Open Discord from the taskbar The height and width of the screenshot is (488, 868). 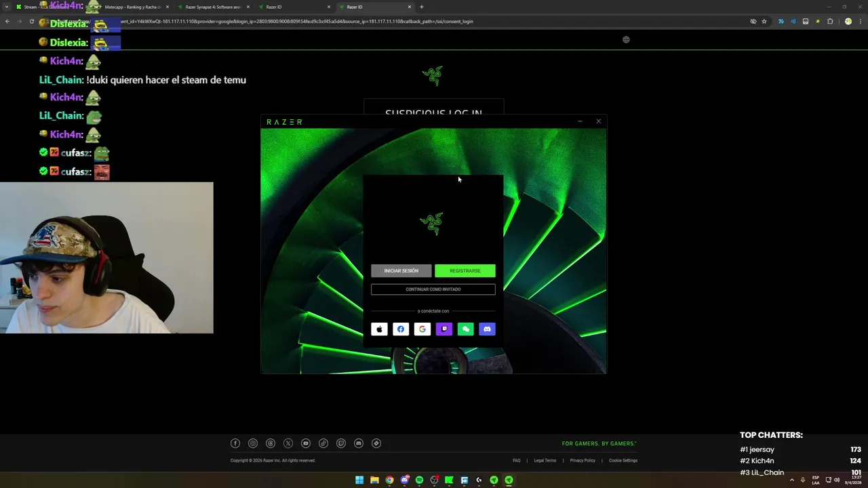point(404,480)
